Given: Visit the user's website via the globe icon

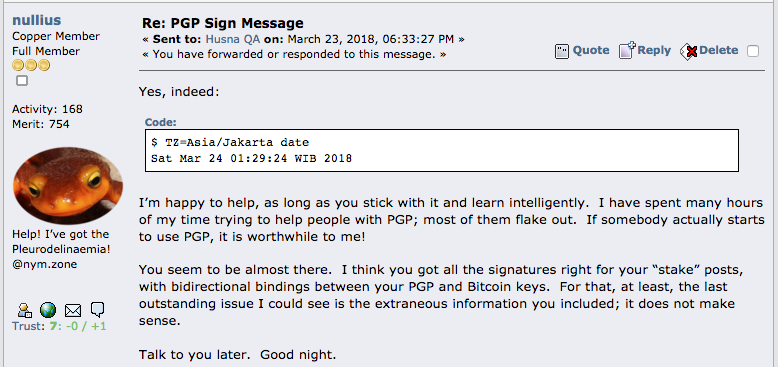Looking at the screenshot, I should 48,310.
